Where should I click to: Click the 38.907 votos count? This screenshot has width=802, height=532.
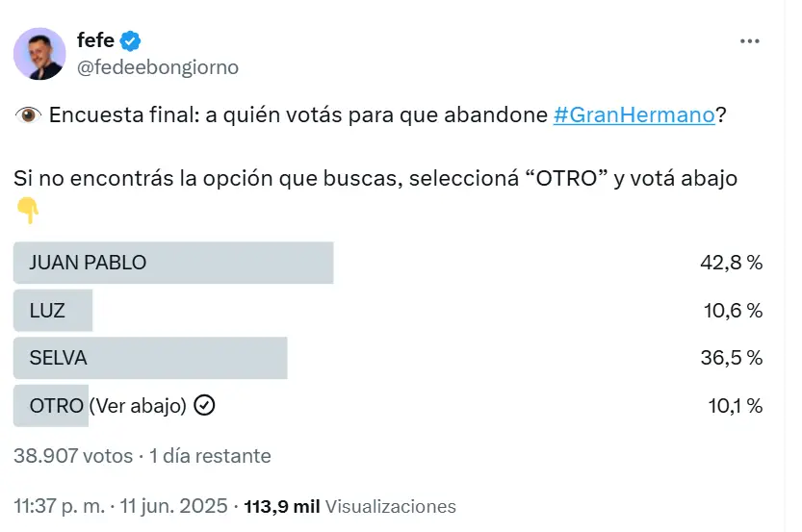73,456
